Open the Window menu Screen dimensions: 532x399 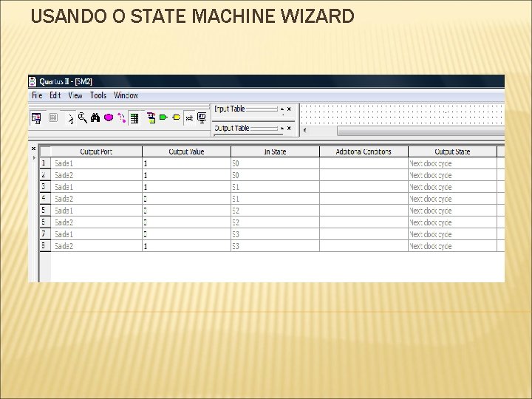click(126, 95)
